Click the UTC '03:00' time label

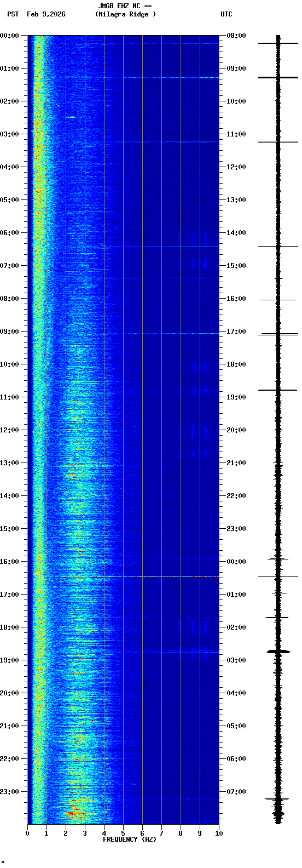(236, 660)
